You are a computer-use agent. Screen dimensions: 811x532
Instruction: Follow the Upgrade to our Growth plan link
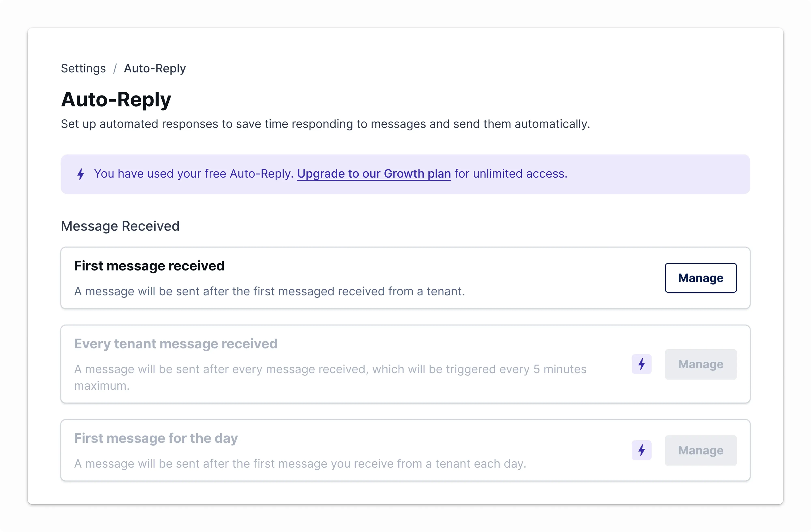pyautogui.click(x=374, y=174)
